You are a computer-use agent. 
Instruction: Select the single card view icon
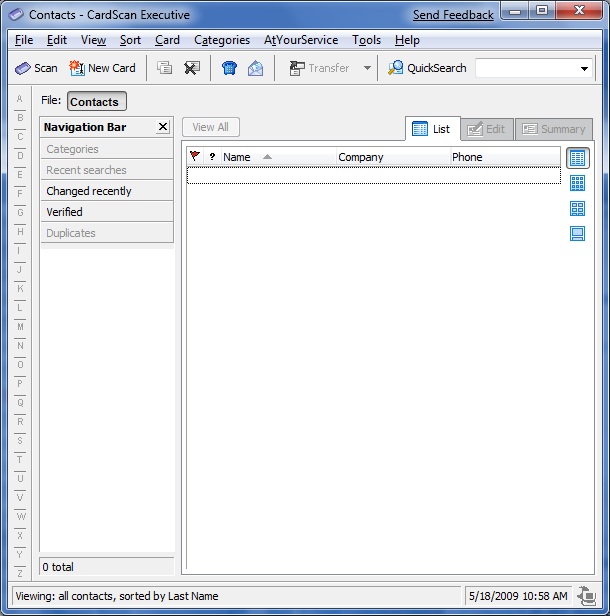coord(577,233)
